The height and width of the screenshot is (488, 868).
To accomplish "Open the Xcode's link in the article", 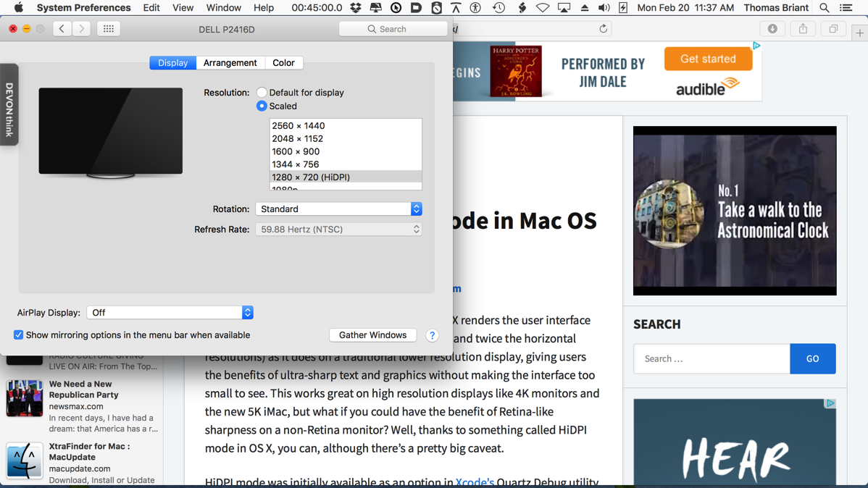I will (x=475, y=482).
